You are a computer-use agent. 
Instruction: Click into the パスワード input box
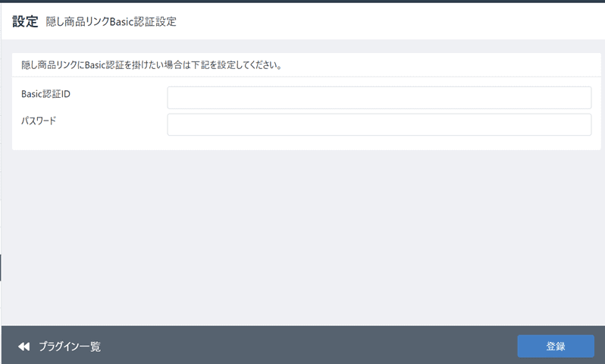[x=378, y=125]
